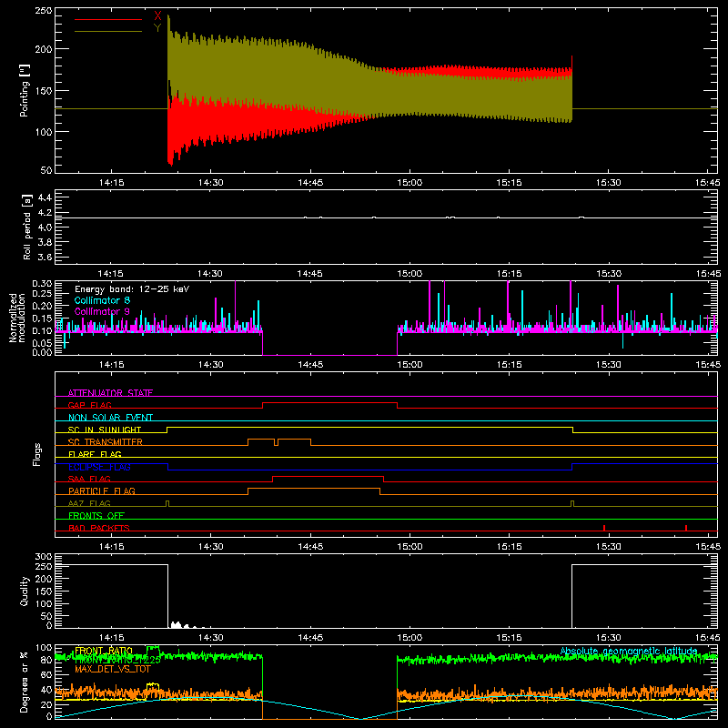
Task: Click the 50 tick on Pointing axis
Action: (46, 170)
